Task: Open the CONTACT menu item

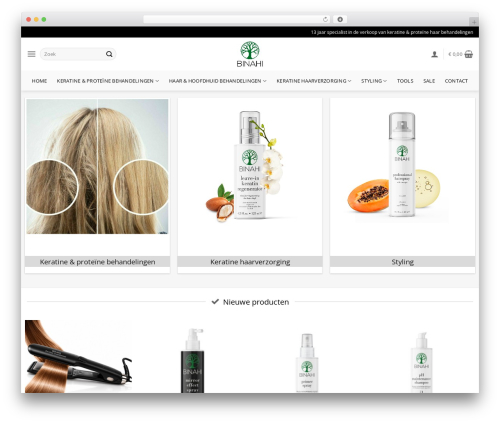Action: click(456, 81)
